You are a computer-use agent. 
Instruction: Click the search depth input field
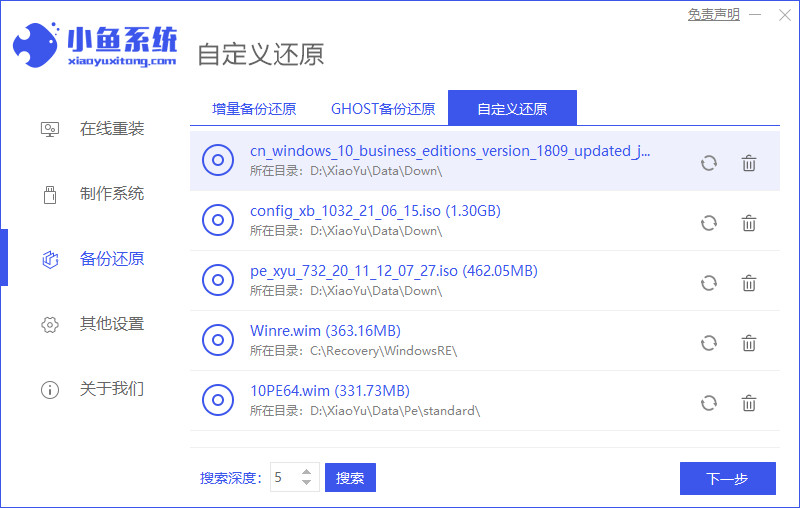click(282, 478)
